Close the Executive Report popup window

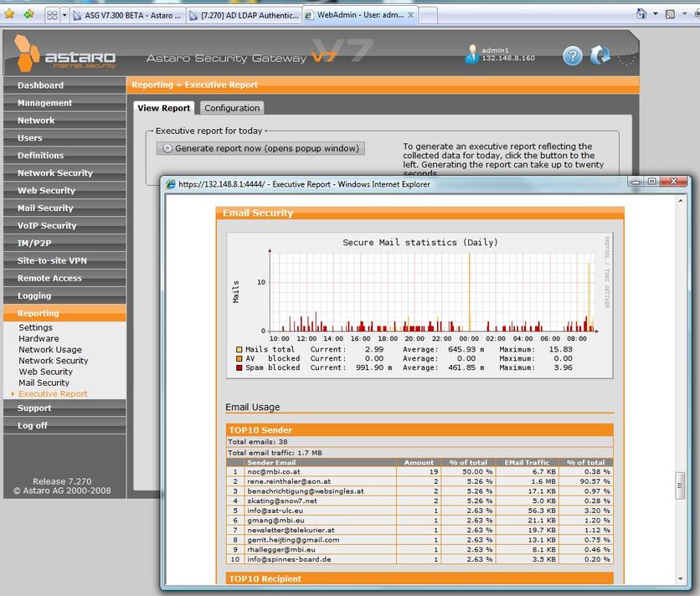[x=674, y=182]
